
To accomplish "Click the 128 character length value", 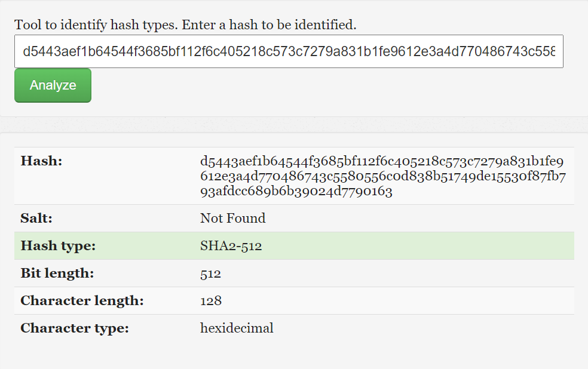I will 210,301.
